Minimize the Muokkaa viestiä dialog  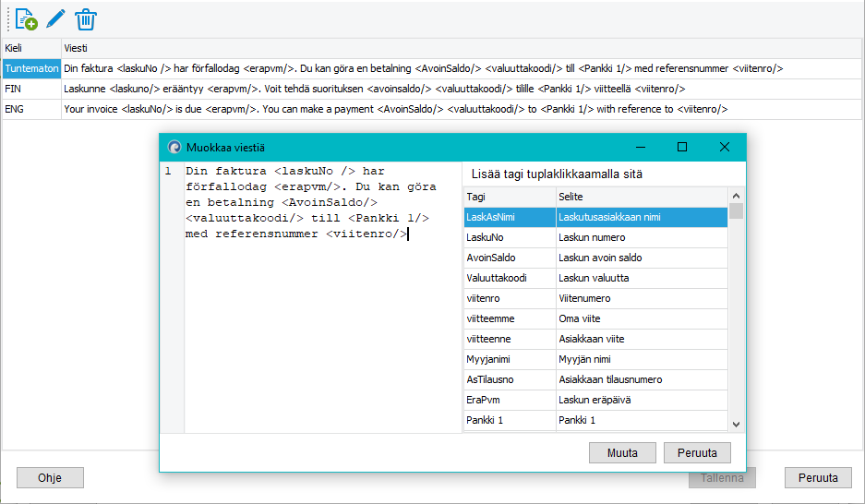click(641, 147)
